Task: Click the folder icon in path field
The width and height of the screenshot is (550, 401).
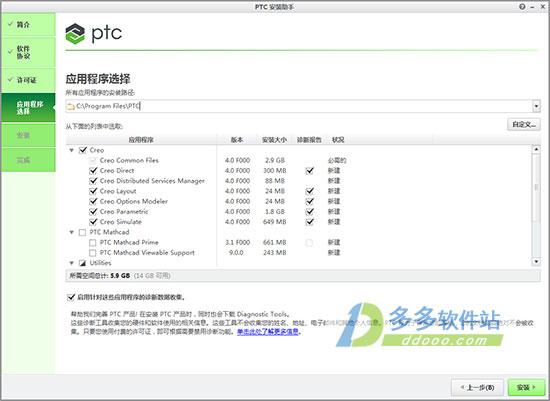Action: point(71,106)
